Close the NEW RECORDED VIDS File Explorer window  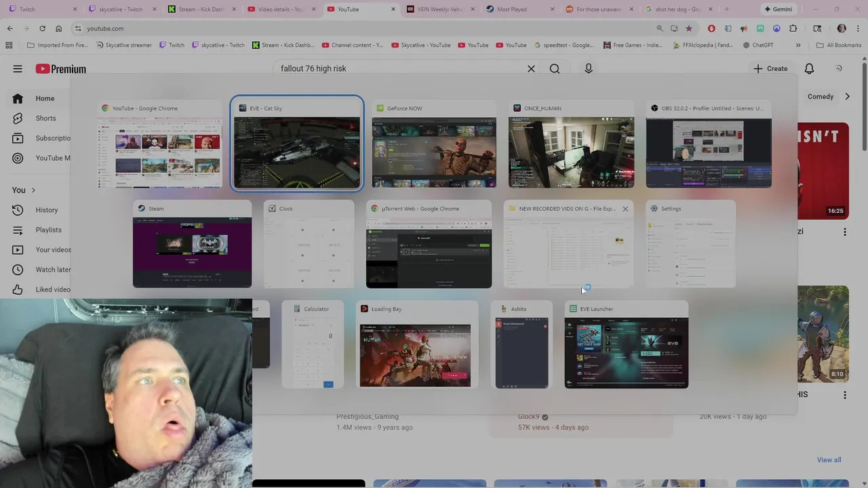click(625, 209)
